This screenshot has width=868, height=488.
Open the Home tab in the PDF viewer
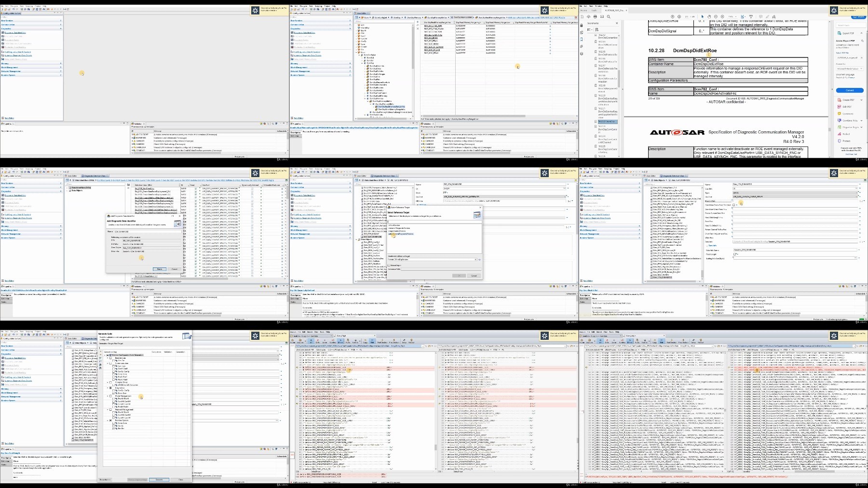click(x=583, y=10)
